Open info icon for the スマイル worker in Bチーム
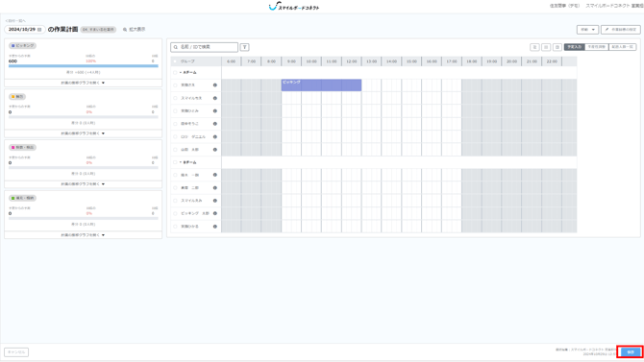 pos(214,201)
